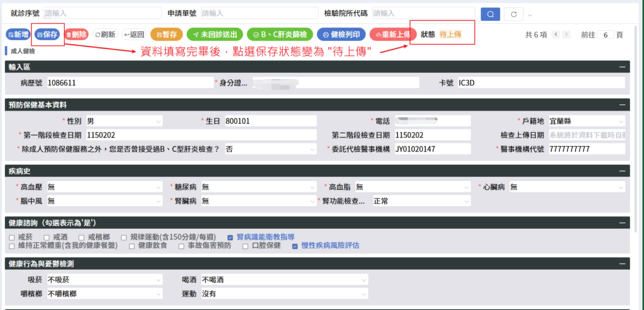Click the 健檢列印 (print checkup) button

pyautogui.click(x=341, y=35)
